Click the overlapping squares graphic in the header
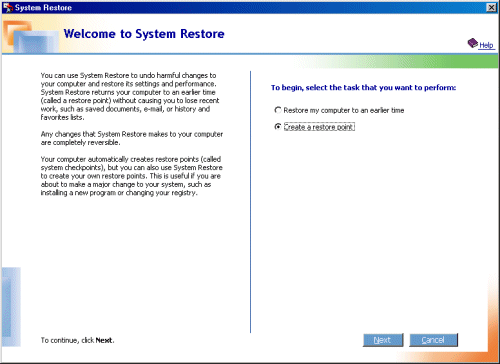 point(31,36)
